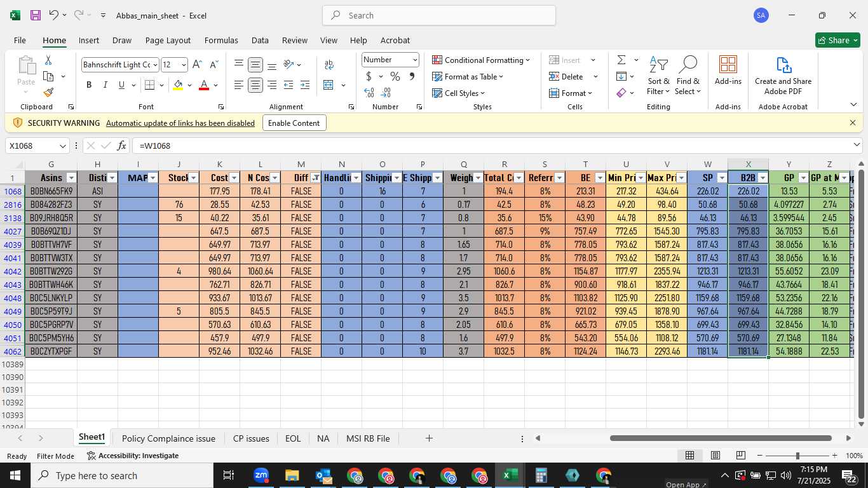Open the font size dropdown

click(x=184, y=65)
